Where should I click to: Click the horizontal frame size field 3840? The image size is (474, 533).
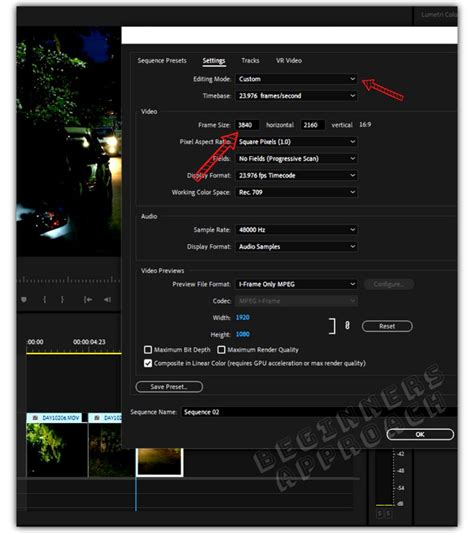pos(248,125)
